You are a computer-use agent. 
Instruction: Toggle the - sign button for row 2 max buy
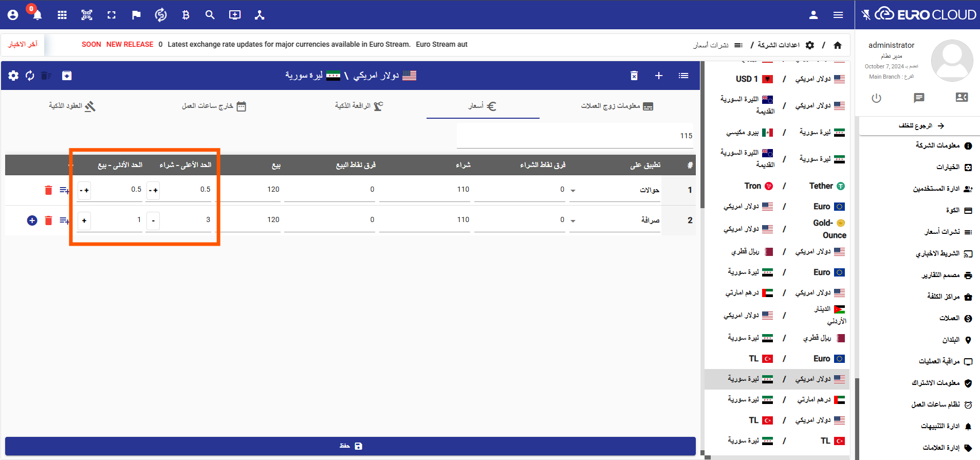pyautogui.click(x=153, y=221)
